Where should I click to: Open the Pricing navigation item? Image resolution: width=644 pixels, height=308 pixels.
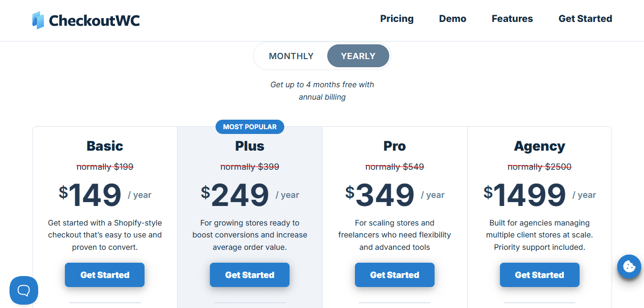(x=397, y=19)
